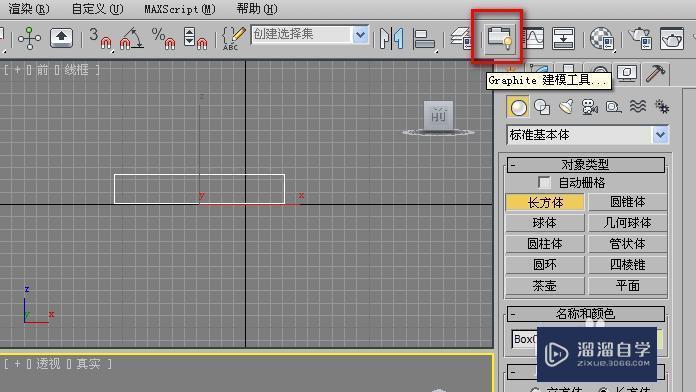Select the Space Warps waves icon

(637, 107)
